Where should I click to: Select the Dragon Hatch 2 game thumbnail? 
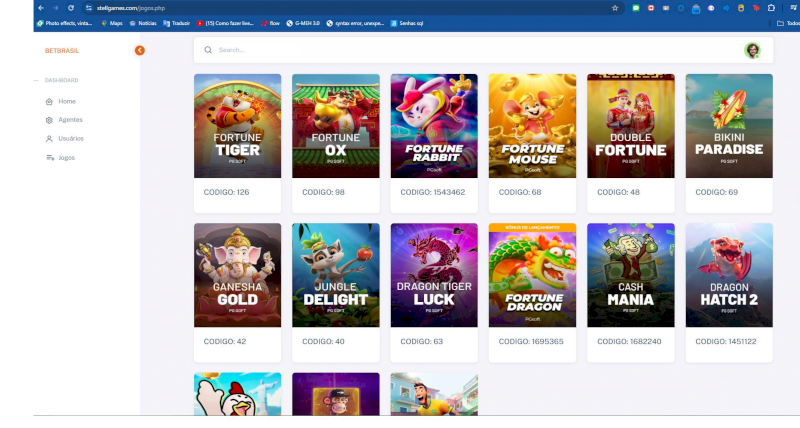[x=729, y=275]
